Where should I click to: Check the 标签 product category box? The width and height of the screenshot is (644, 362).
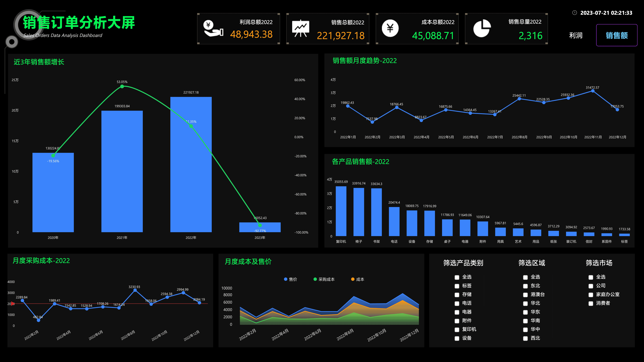point(457,286)
